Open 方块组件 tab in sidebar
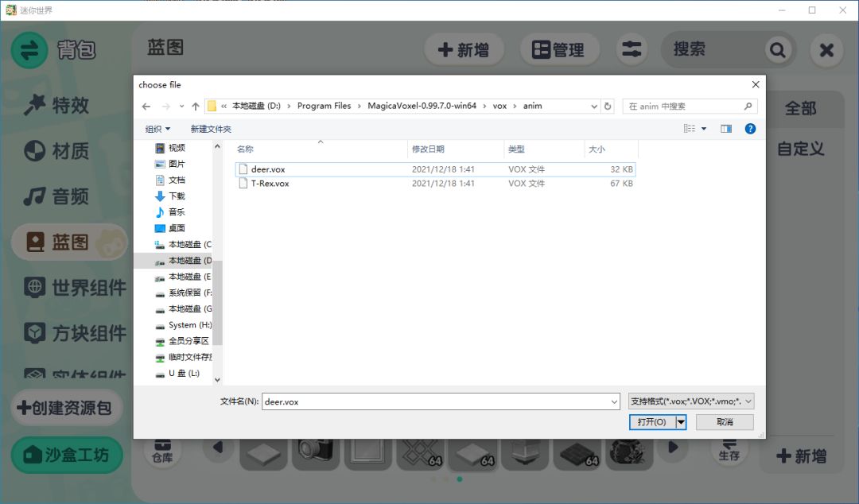 tap(75, 333)
